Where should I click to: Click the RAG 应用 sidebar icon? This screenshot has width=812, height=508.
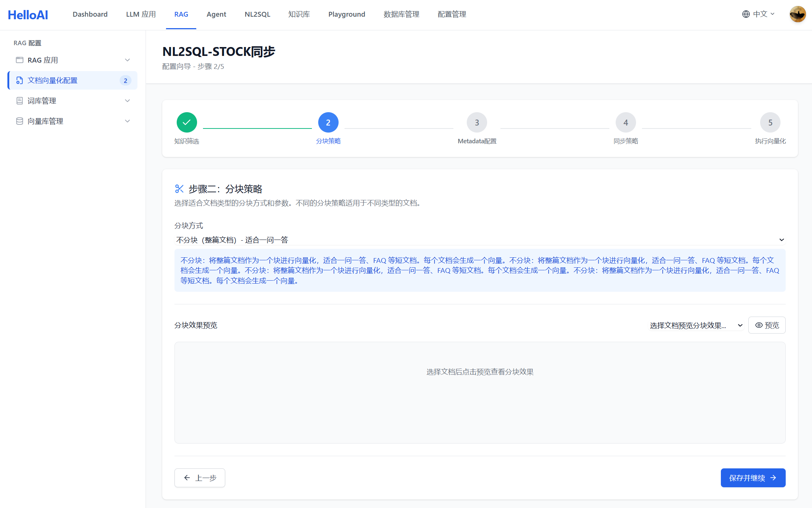click(20, 60)
